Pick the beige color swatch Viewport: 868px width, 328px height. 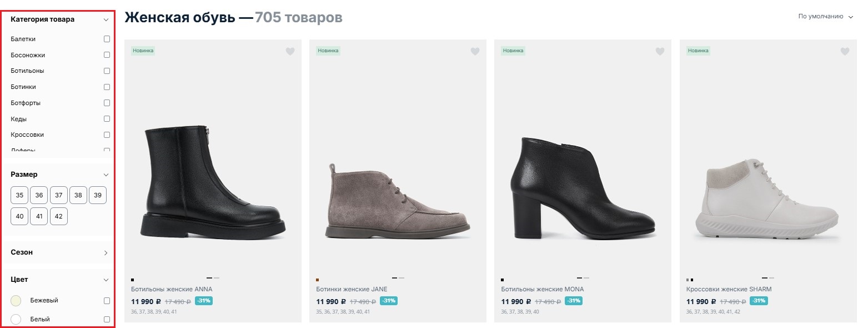click(x=16, y=301)
